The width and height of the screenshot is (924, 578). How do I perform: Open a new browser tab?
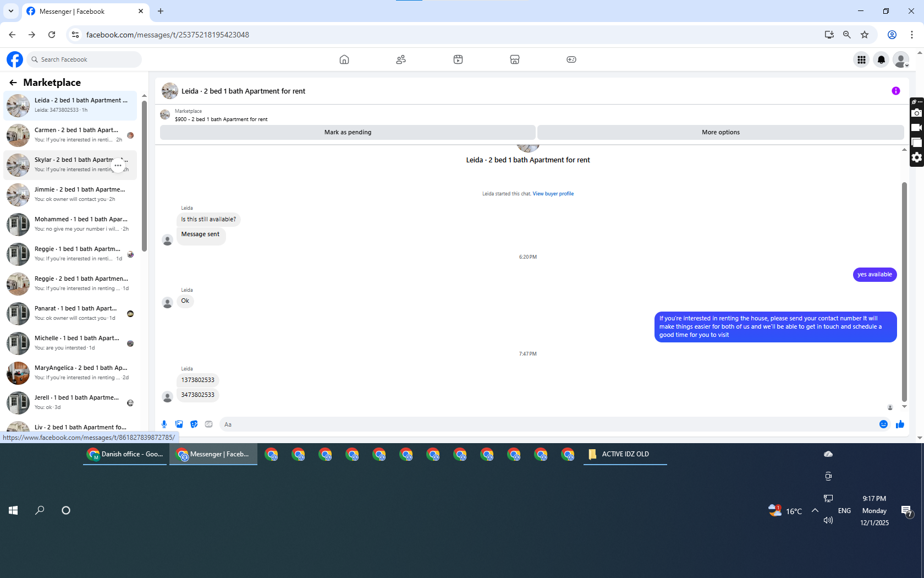161,11
